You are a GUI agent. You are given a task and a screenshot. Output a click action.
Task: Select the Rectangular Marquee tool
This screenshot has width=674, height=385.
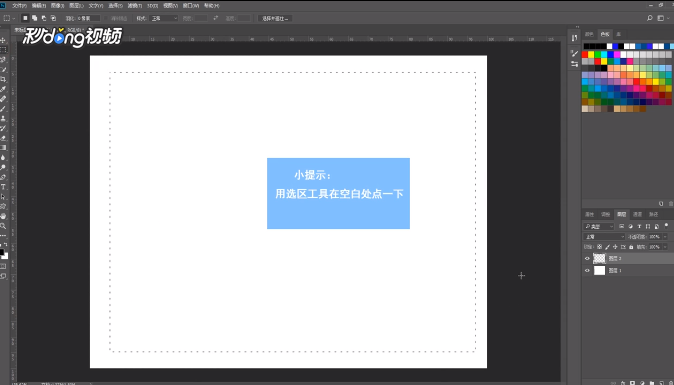coord(3,50)
